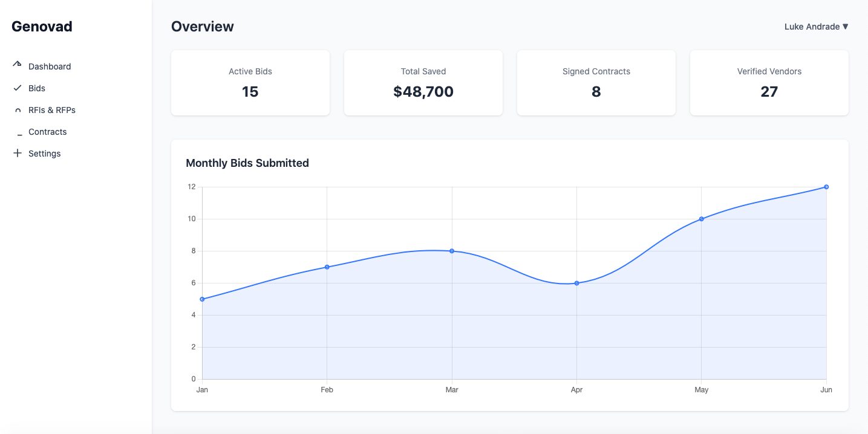This screenshot has height=434, width=868.
Task: Click the "Feb" x-axis label
Action: click(x=327, y=390)
